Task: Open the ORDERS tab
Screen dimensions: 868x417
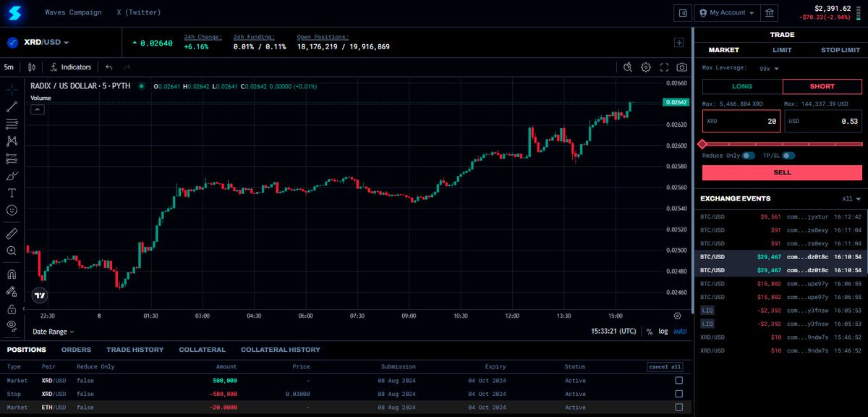Action: coord(76,350)
